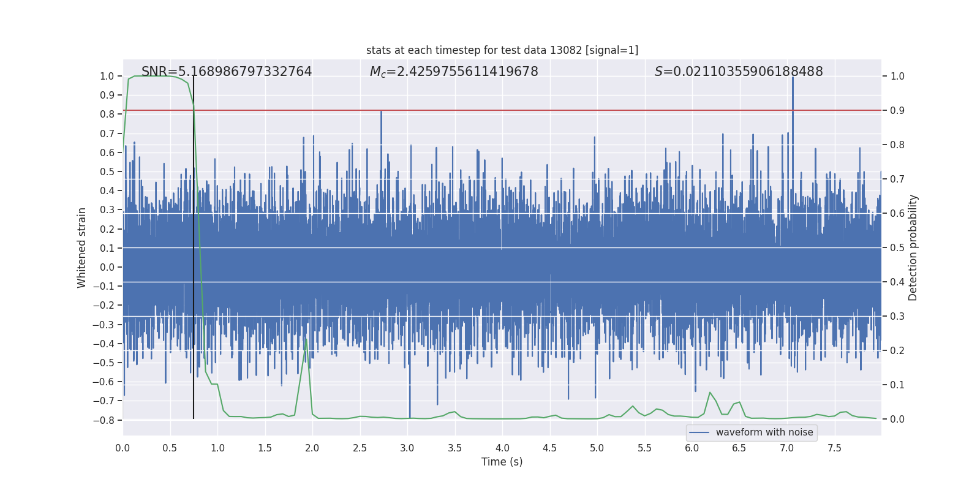
Task: Click the right axis tick label 0.9
Action: [x=897, y=110]
